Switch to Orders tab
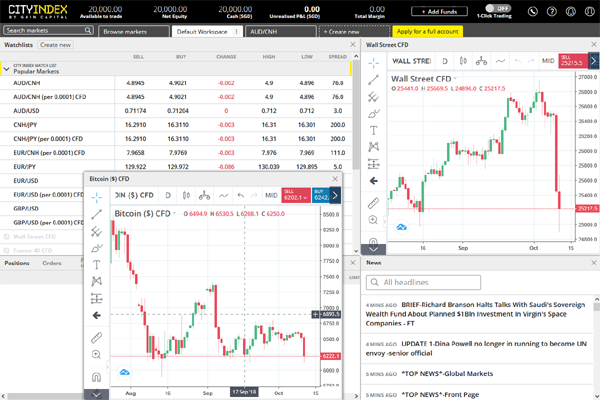 click(52, 263)
